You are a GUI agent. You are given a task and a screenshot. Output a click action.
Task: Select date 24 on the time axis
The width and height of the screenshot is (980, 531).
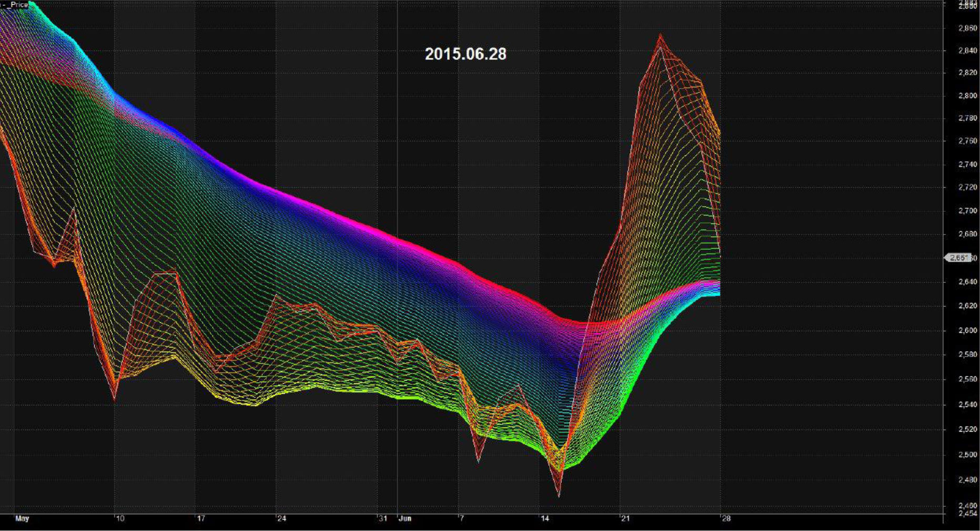(281, 518)
